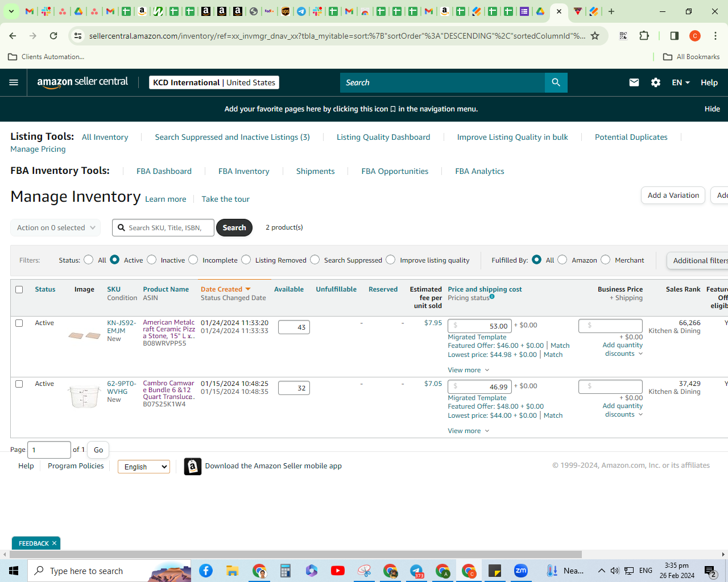Choose the Listing Removed radio button

pos(246,260)
